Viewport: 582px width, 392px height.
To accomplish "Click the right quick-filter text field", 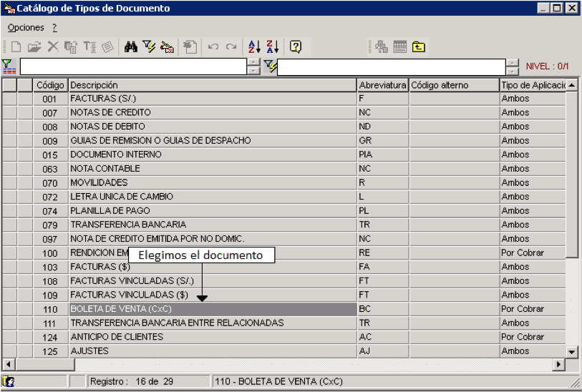I will (391, 67).
